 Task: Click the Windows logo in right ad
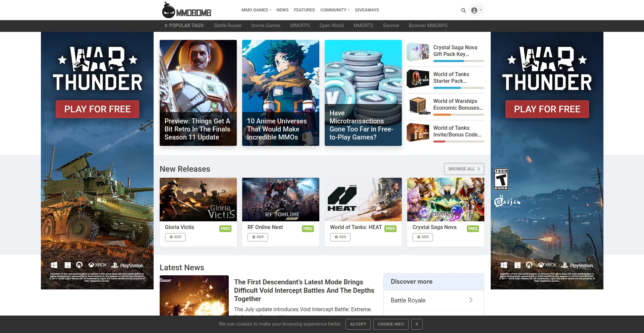tap(504, 265)
